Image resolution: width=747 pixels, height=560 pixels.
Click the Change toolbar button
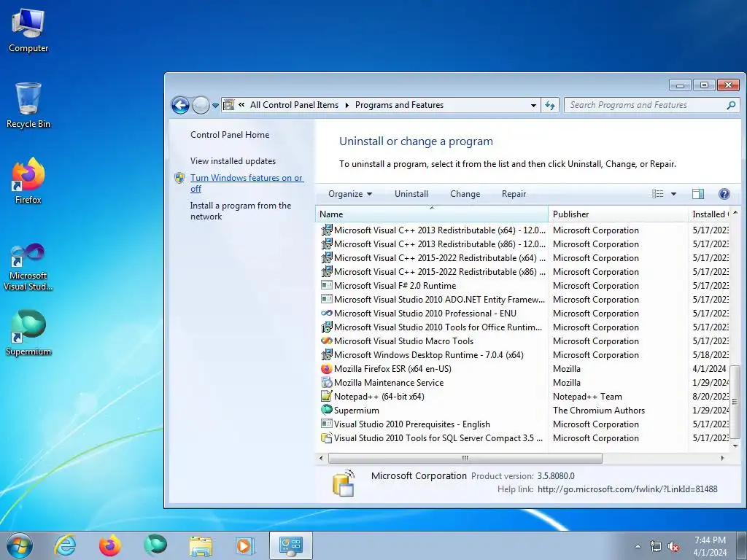point(465,194)
